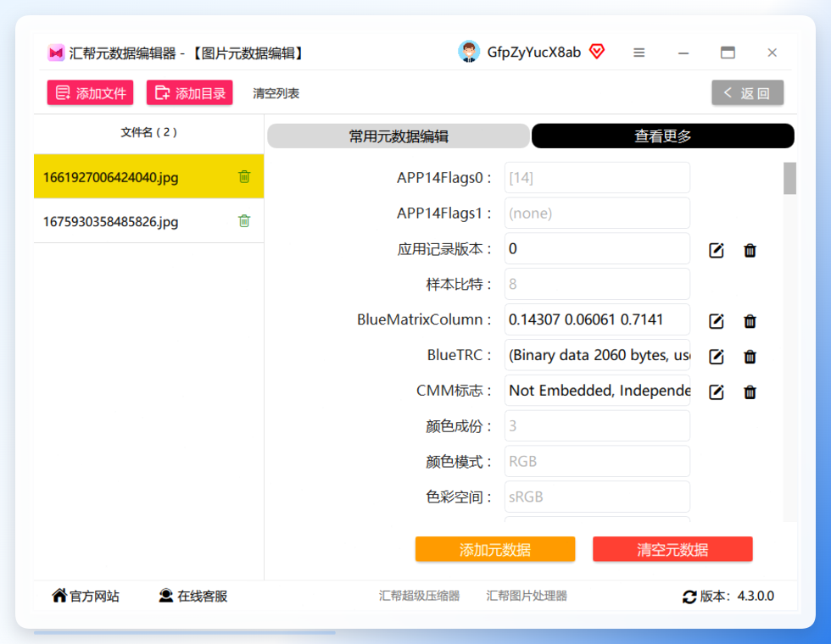Delete the CMM标志 metadata entry
Viewport: 831px width, 644px height.
click(750, 391)
